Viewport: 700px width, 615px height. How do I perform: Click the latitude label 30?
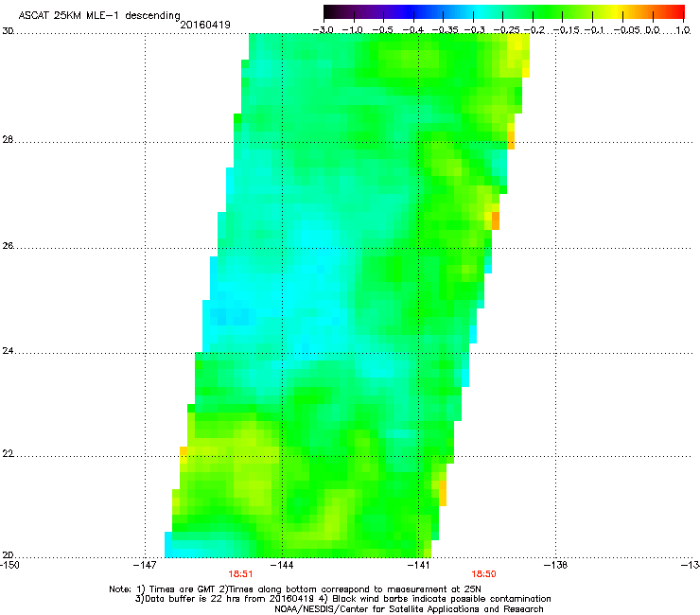8,31
